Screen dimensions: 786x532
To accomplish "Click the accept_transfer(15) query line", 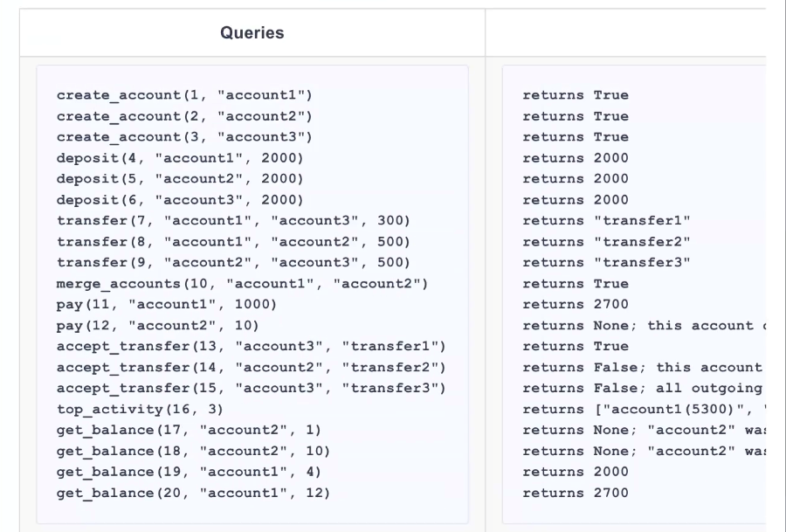I will [x=251, y=389].
